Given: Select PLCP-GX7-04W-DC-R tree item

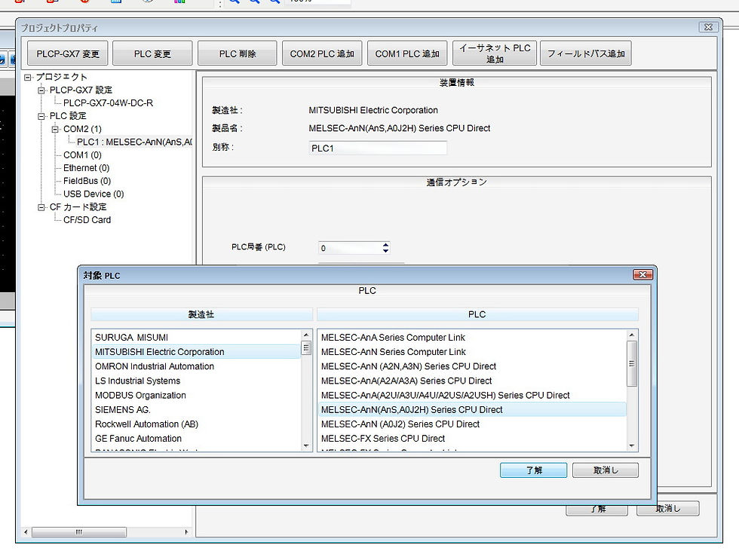Looking at the screenshot, I should (108, 103).
